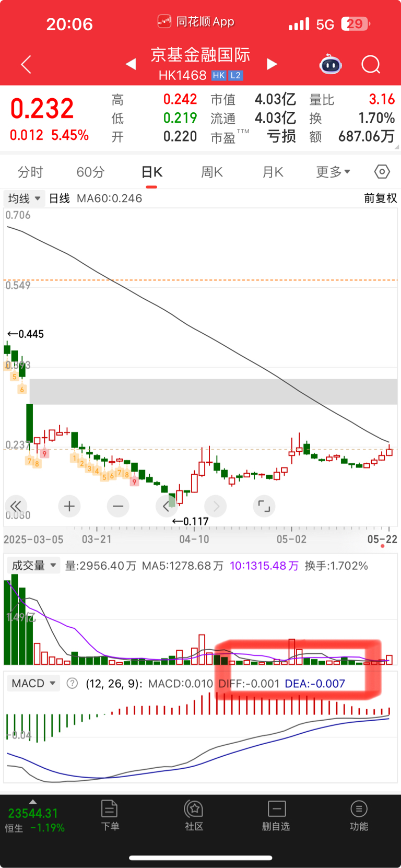The height and width of the screenshot is (868, 401).
Task: Tap 低 0.219 value
Action: pyautogui.click(x=180, y=118)
